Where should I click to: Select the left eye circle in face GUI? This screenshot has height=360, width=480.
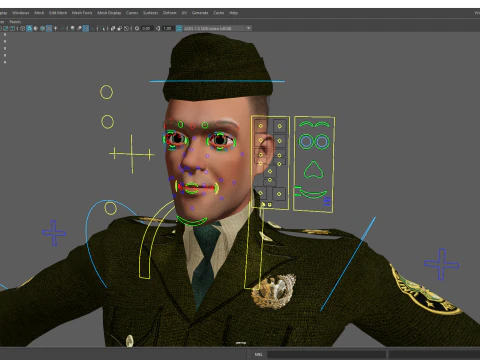(x=306, y=142)
